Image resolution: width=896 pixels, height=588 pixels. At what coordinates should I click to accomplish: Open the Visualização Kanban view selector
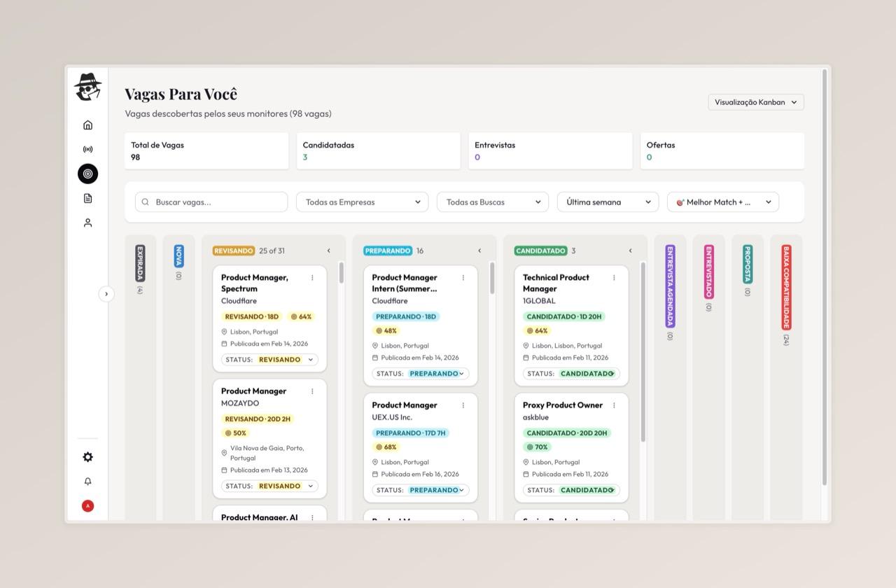(x=755, y=101)
